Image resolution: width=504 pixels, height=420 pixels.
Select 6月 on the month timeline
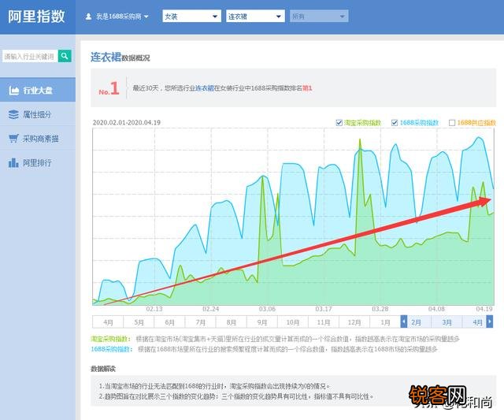[x=170, y=322]
